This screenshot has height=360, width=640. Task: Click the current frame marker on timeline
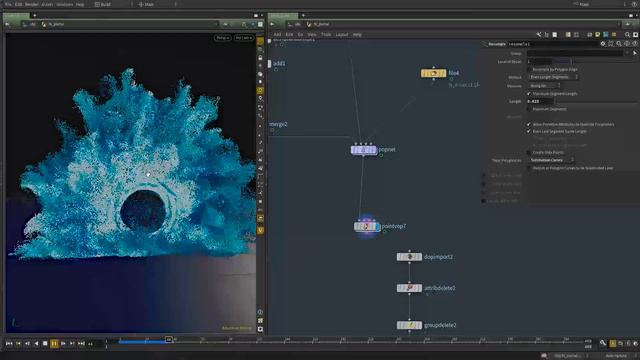pyautogui.click(x=169, y=340)
